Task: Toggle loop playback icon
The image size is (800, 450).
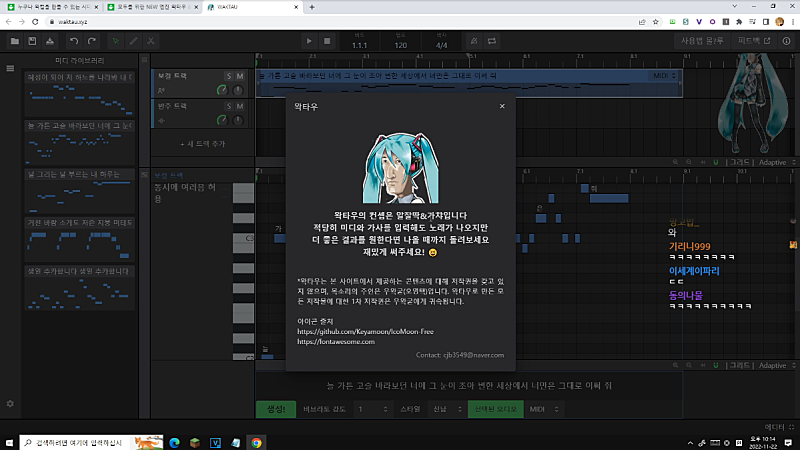Action: (x=492, y=41)
